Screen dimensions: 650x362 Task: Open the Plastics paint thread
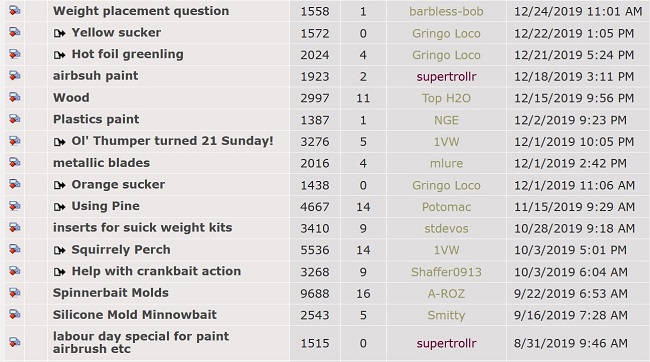pos(96,119)
